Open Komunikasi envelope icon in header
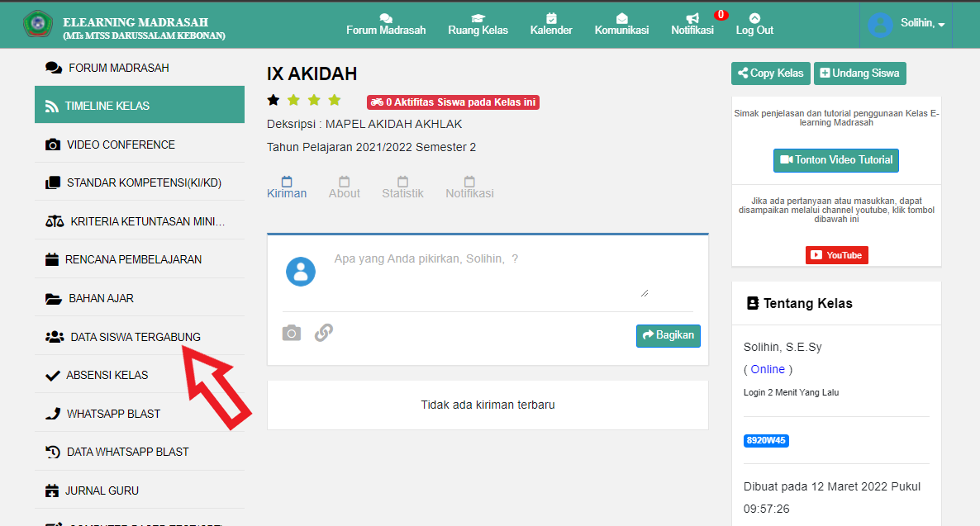The height and width of the screenshot is (526, 980). [x=621, y=18]
